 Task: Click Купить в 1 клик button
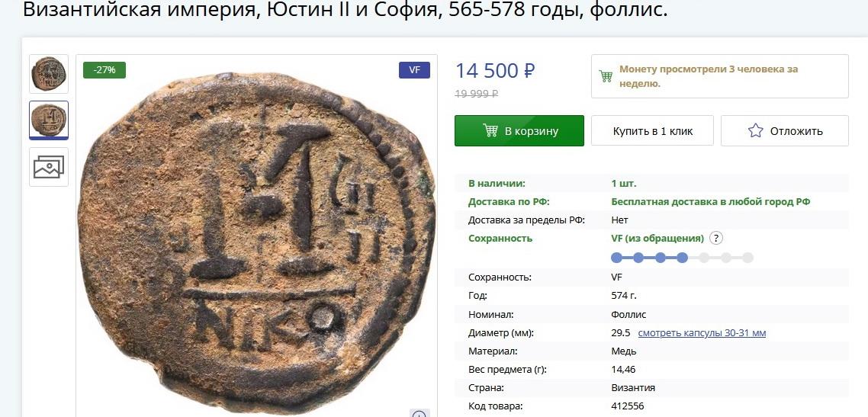pos(653,130)
